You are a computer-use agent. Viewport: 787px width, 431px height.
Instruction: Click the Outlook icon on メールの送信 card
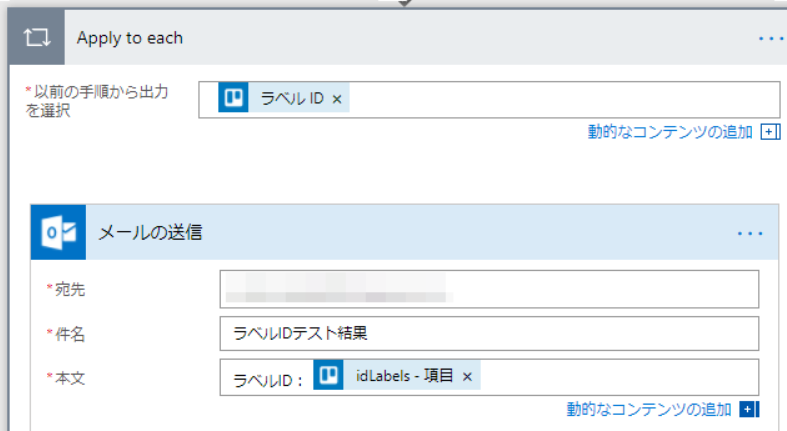(59, 232)
